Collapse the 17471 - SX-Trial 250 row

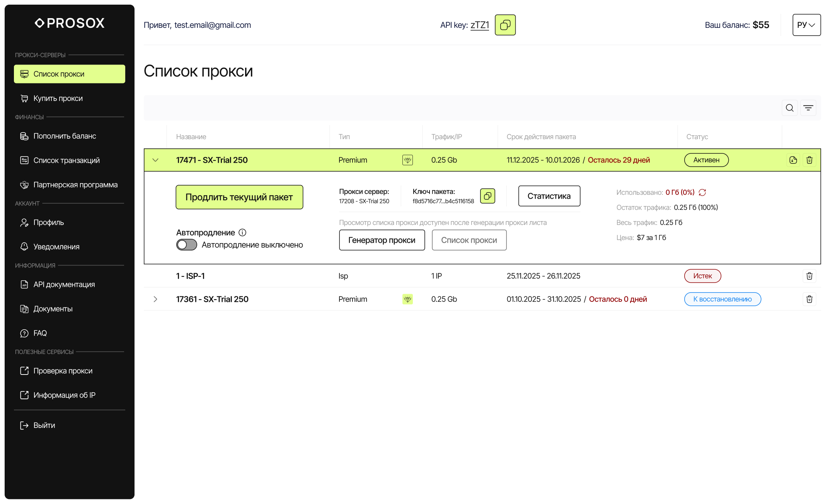point(155,160)
